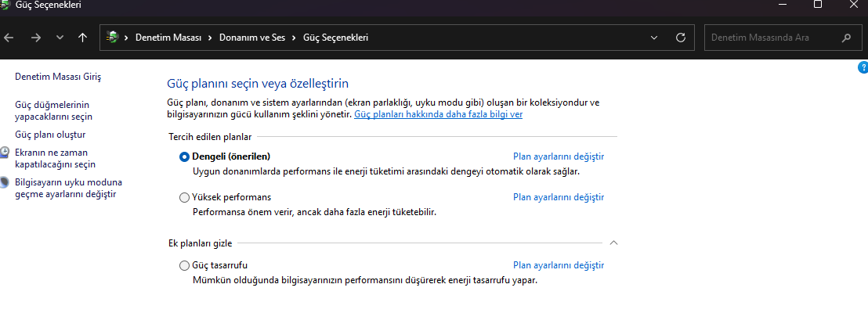The height and width of the screenshot is (320, 868).
Task: Select the Dengeli (önerilen) power plan
Action: [x=184, y=157]
